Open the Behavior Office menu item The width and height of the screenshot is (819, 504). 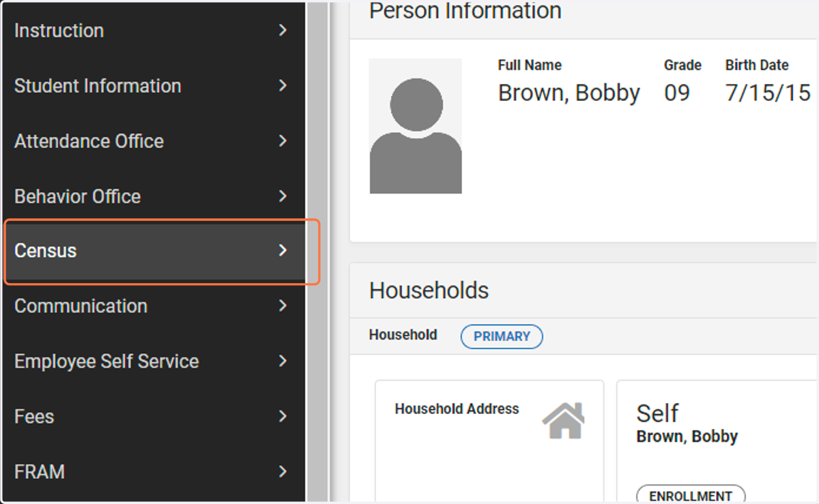(153, 196)
